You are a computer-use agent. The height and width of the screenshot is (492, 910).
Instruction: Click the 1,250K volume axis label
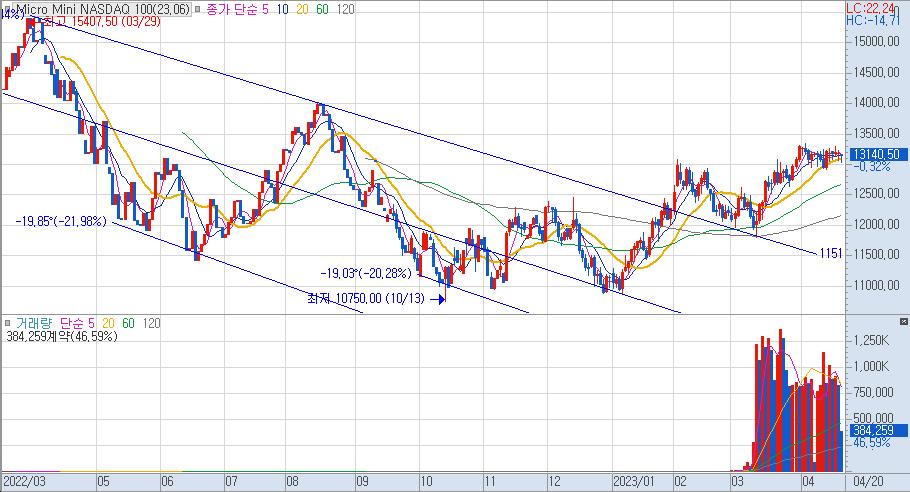tap(871, 341)
